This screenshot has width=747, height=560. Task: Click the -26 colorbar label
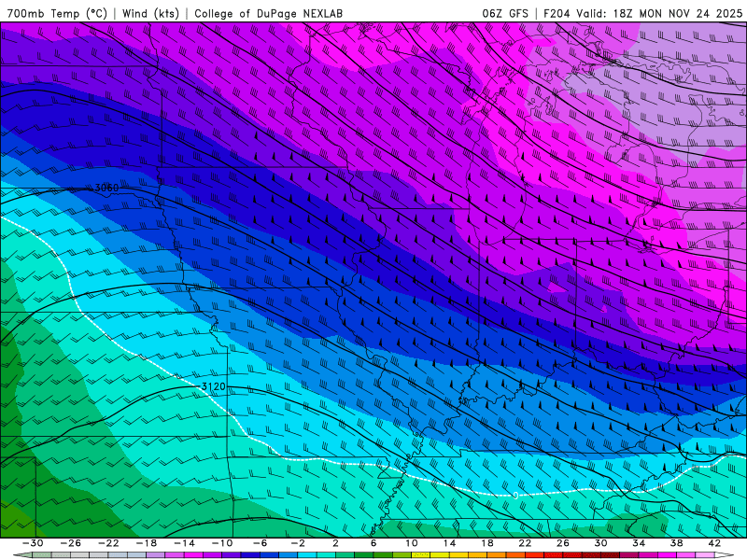[71, 543]
